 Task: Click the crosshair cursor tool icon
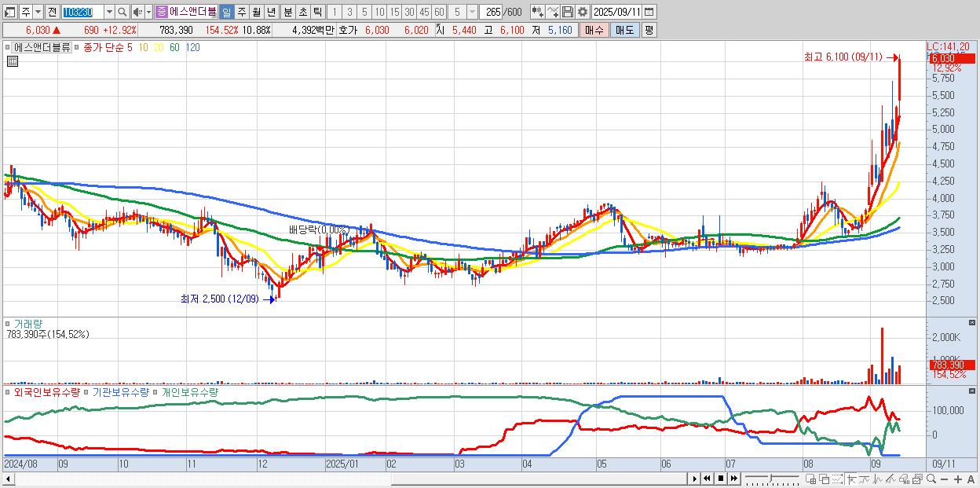click(851, 479)
